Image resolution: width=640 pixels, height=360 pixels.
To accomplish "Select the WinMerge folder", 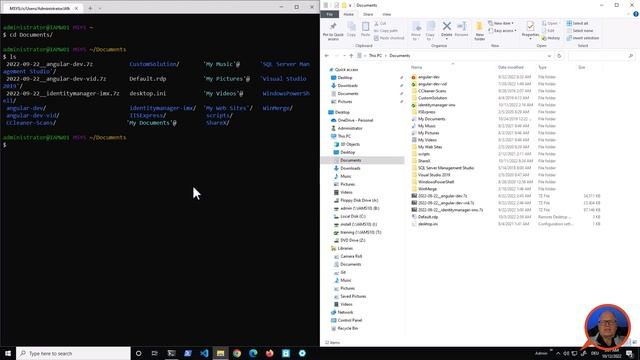I will tap(427, 189).
